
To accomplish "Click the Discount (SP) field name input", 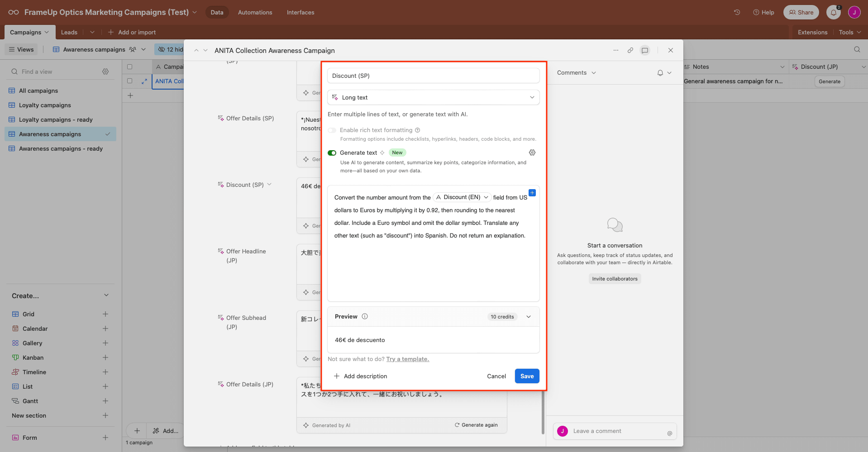I will [x=433, y=76].
